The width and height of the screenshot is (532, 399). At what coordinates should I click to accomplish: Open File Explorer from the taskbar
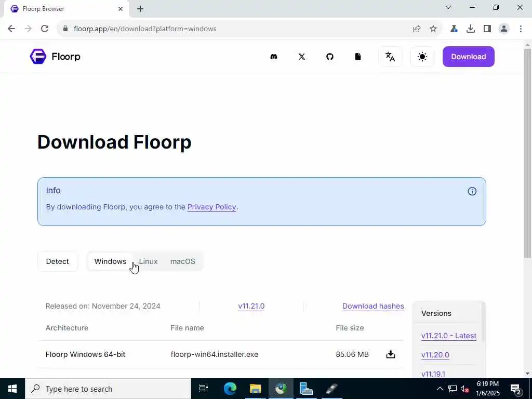255,389
